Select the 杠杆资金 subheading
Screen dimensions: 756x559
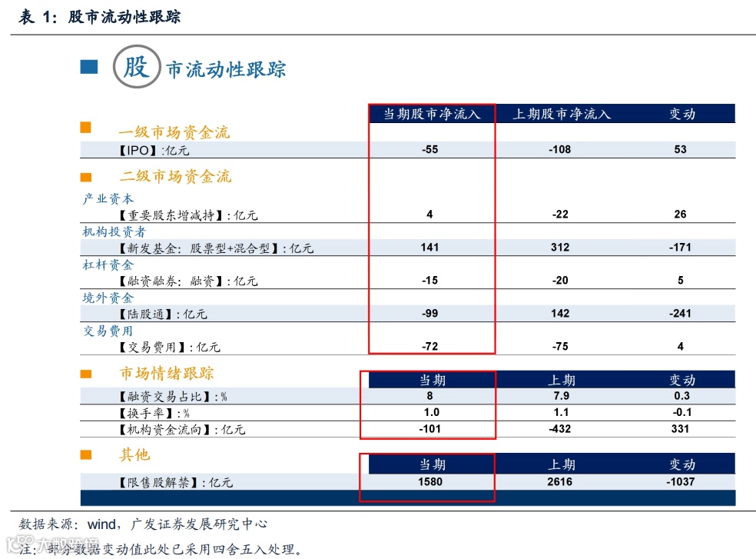(x=108, y=265)
